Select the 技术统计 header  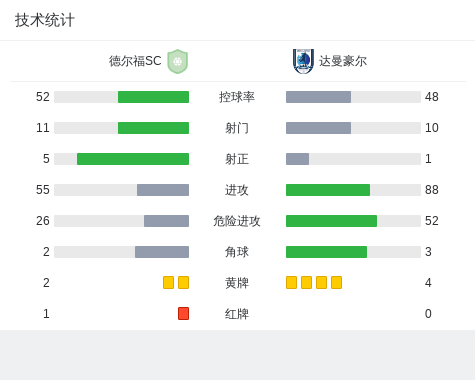coord(45,20)
